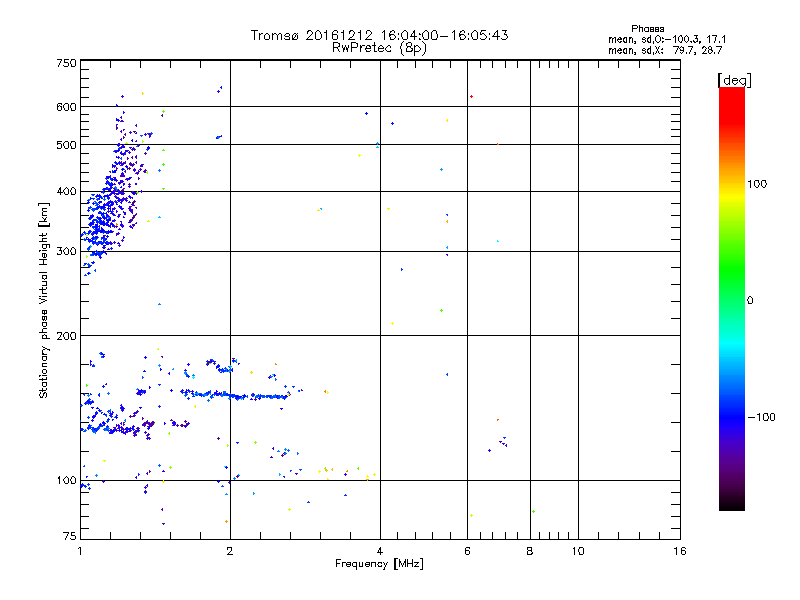Click the x-axis tick label '6'
The image size is (800, 600).
pyautogui.click(x=467, y=551)
